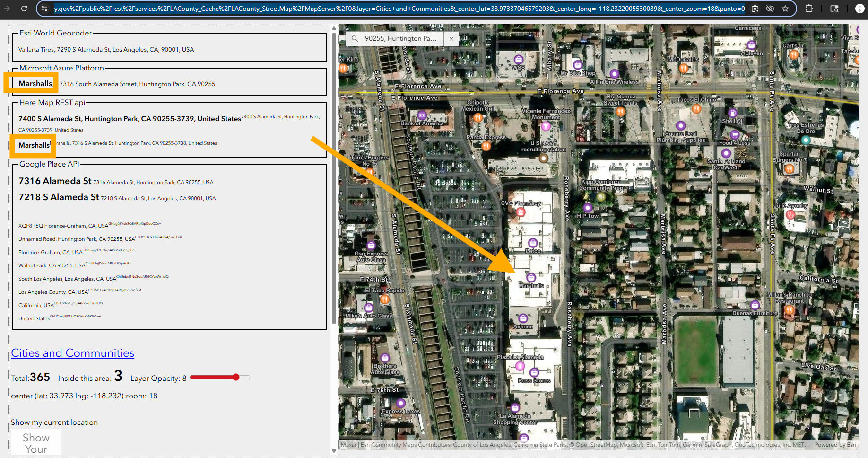The width and height of the screenshot is (868, 458).
Task: Click the Express Taxes map pin
Action: [x=401, y=404]
